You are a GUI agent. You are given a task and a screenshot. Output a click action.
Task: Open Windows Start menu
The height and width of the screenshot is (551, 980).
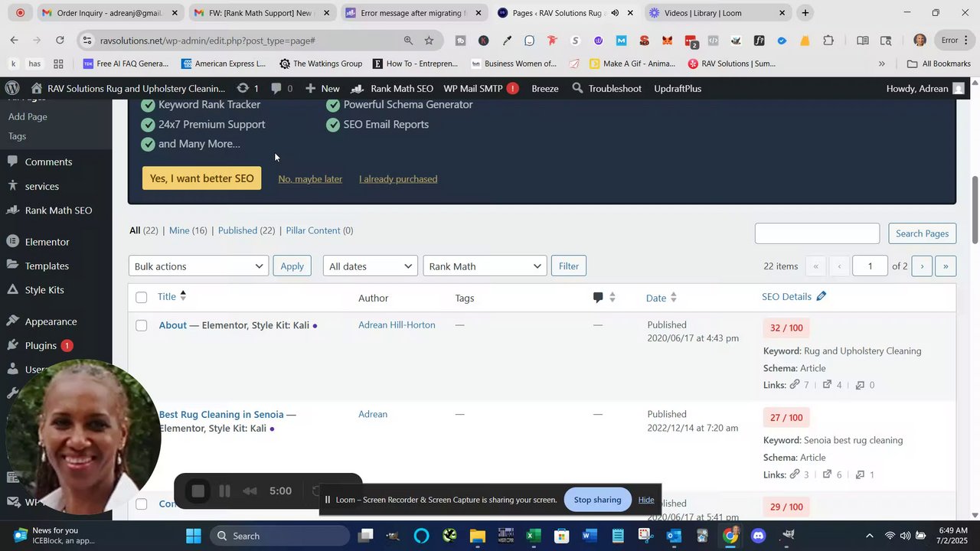tap(193, 536)
